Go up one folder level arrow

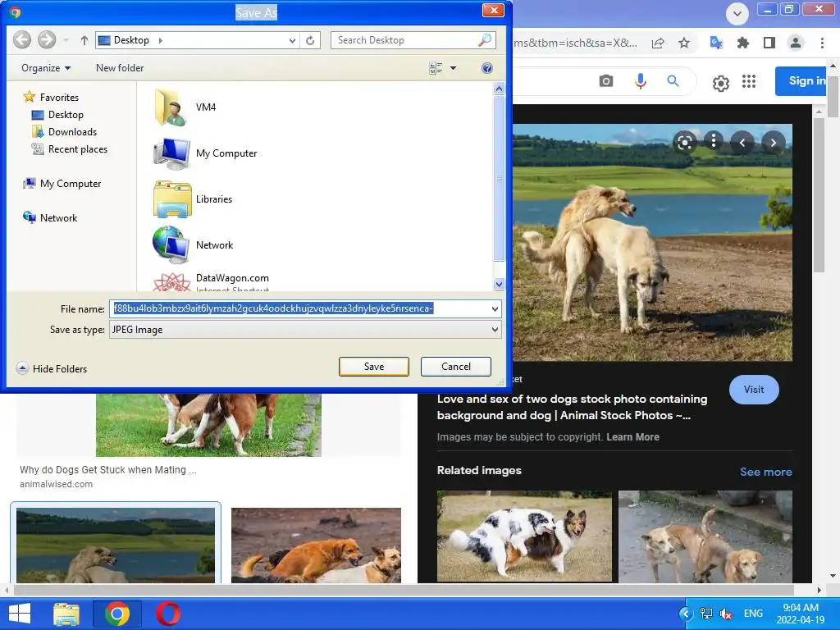coord(84,40)
